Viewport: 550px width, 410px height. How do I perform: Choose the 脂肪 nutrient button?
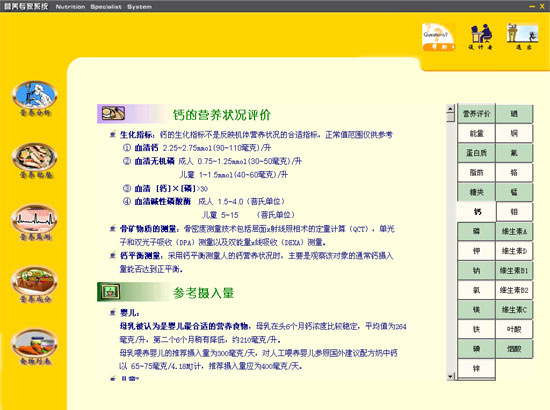coord(476,173)
